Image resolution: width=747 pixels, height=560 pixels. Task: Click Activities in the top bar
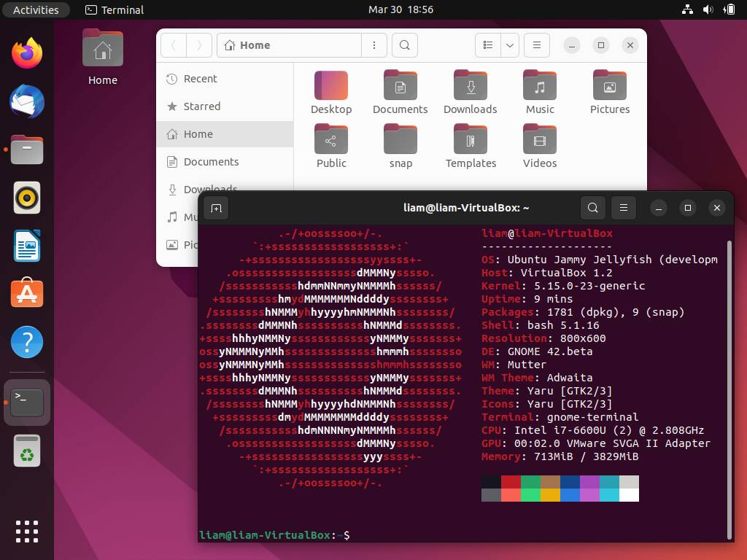coord(36,9)
